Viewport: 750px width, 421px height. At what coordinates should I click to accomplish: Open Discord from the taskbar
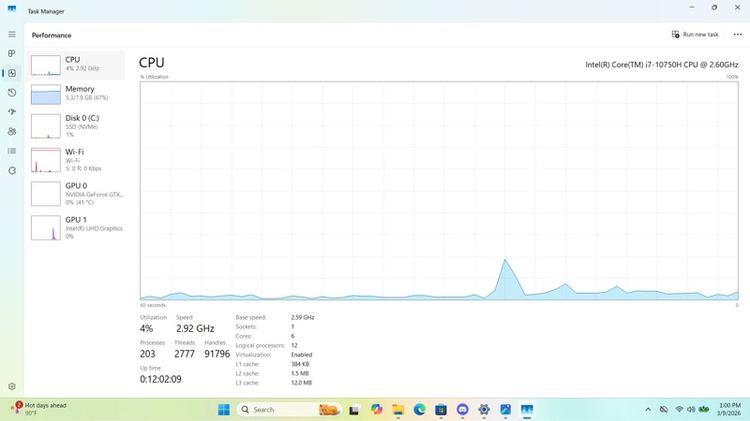coord(463,410)
